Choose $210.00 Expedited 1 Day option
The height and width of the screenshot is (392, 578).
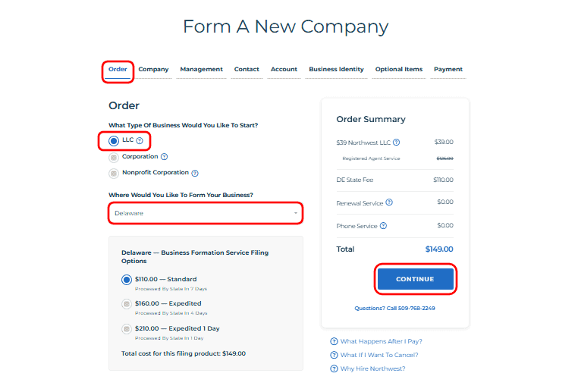click(127, 329)
